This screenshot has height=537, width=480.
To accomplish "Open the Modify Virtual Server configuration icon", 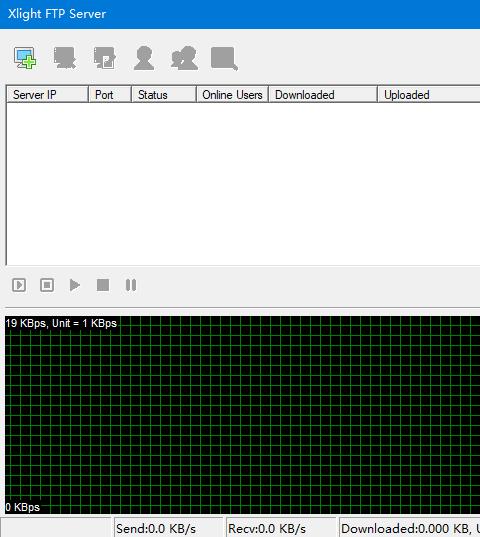I will pos(104,58).
